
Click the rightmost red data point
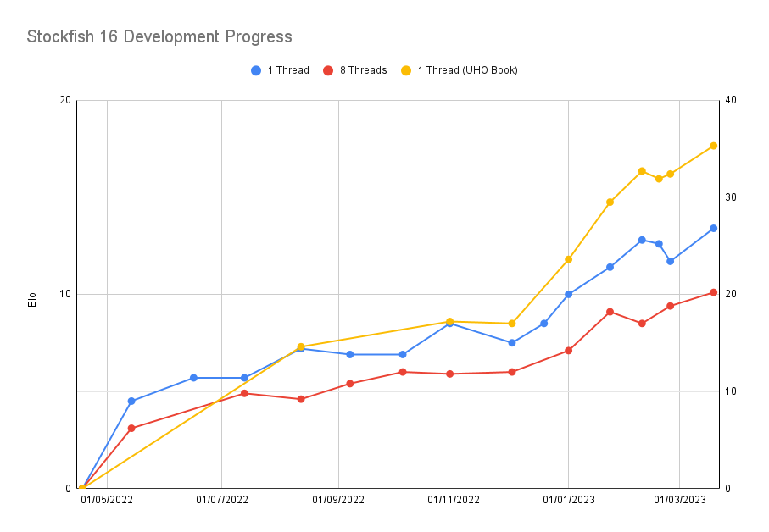(713, 292)
